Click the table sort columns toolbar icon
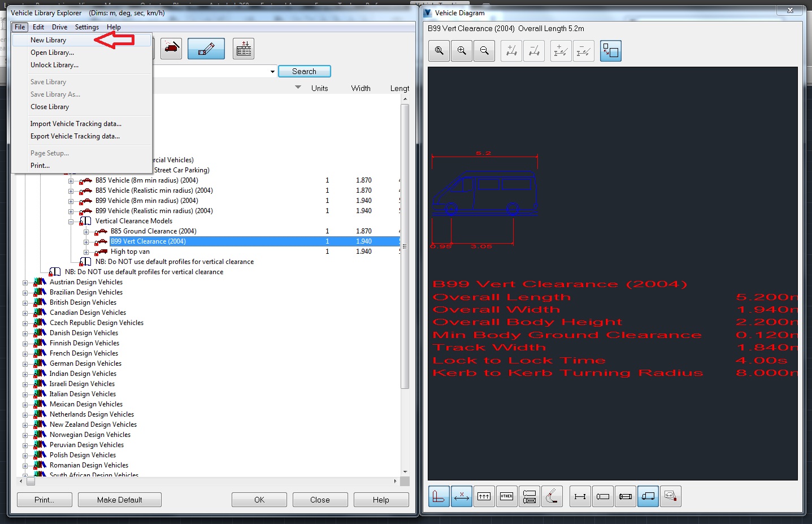Screen dimensions: 812x524 coord(244,49)
